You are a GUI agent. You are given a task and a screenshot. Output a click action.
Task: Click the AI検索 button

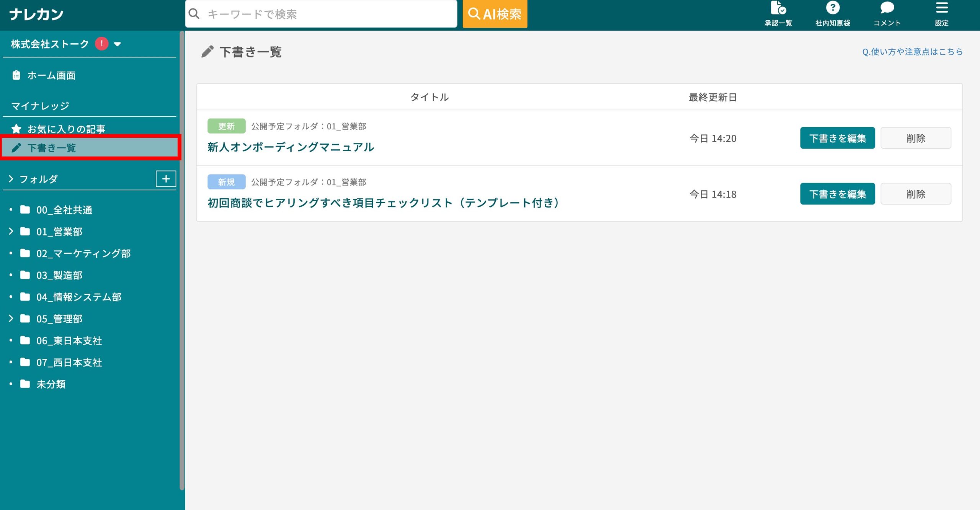(x=495, y=14)
